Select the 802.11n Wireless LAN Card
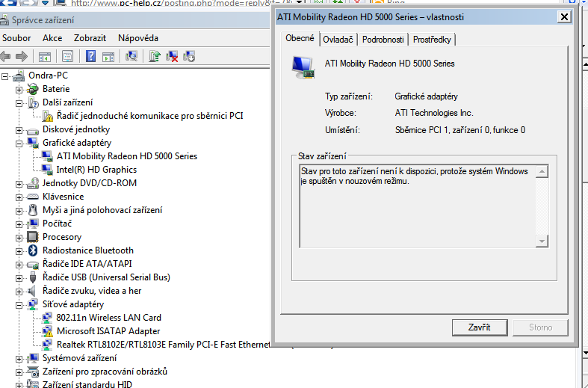The height and width of the screenshot is (388, 588). (x=108, y=318)
